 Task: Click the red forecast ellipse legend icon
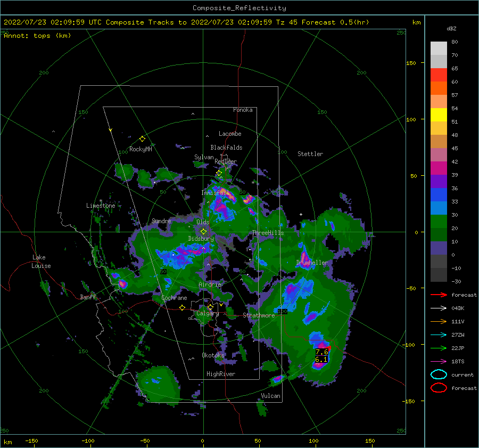coord(439,388)
